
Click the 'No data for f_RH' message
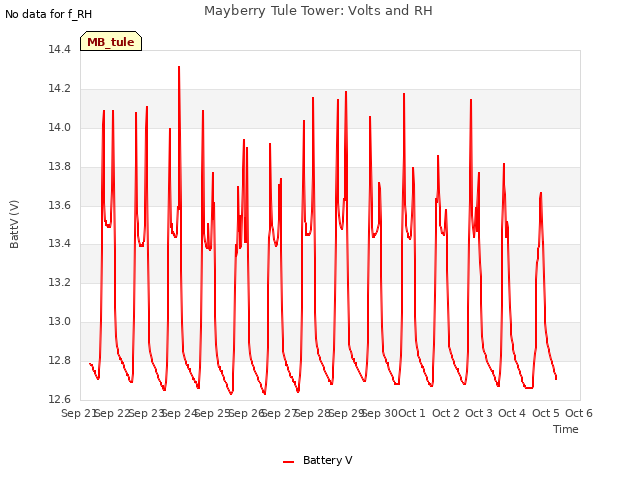pyautogui.click(x=49, y=14)
